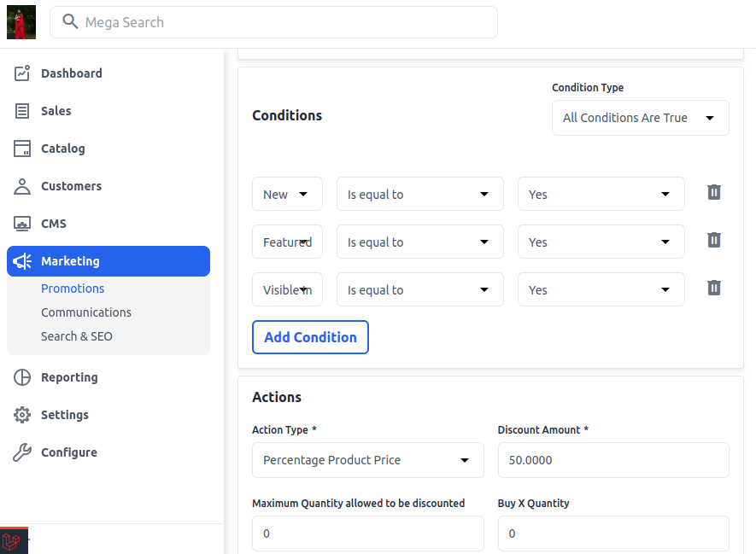The image size is (756, 554).
Task: Open Promotions submenu link
Action: pyautogui.click(x=73, y=289)
